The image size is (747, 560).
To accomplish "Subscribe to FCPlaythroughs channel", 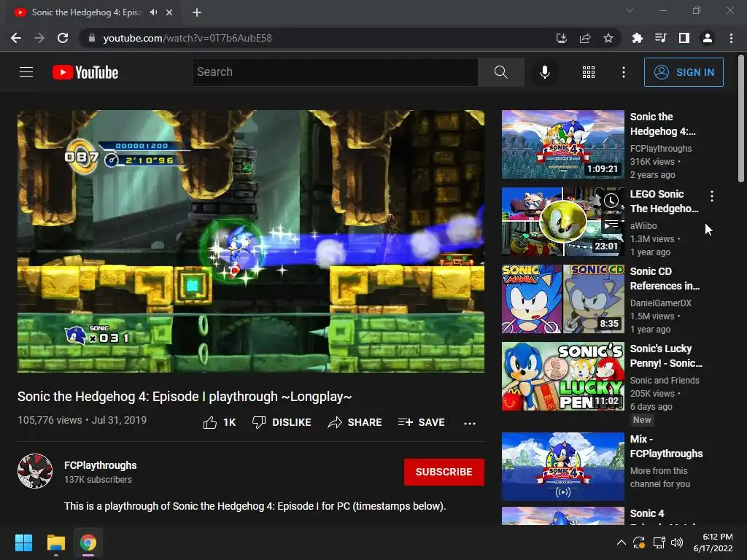I will [444, 472].
